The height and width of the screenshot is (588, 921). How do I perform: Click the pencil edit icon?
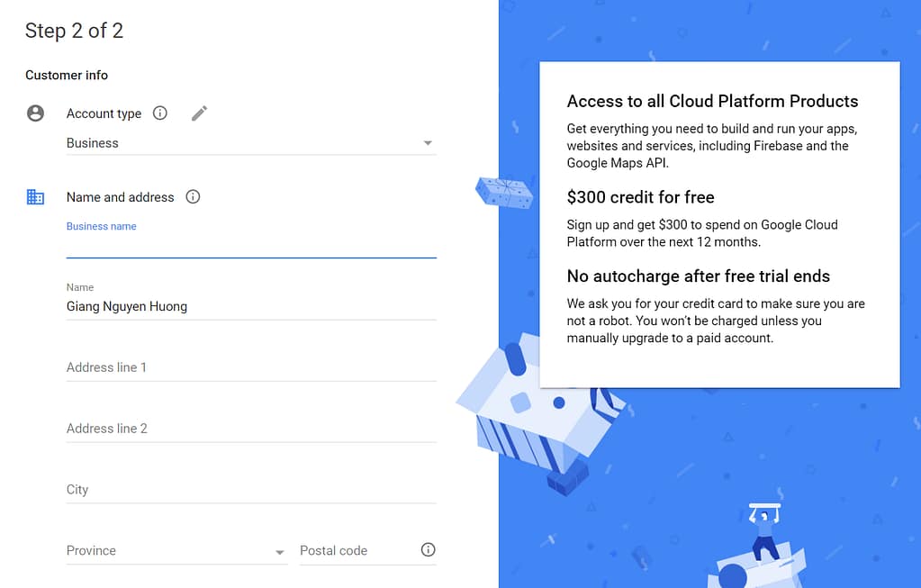pyautogui.click(x=200, y=113)
